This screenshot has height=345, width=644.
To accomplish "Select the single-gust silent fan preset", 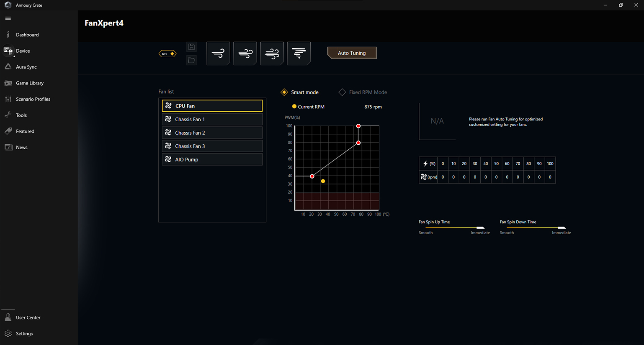I will pyautogui.click(x=218, y=54).
